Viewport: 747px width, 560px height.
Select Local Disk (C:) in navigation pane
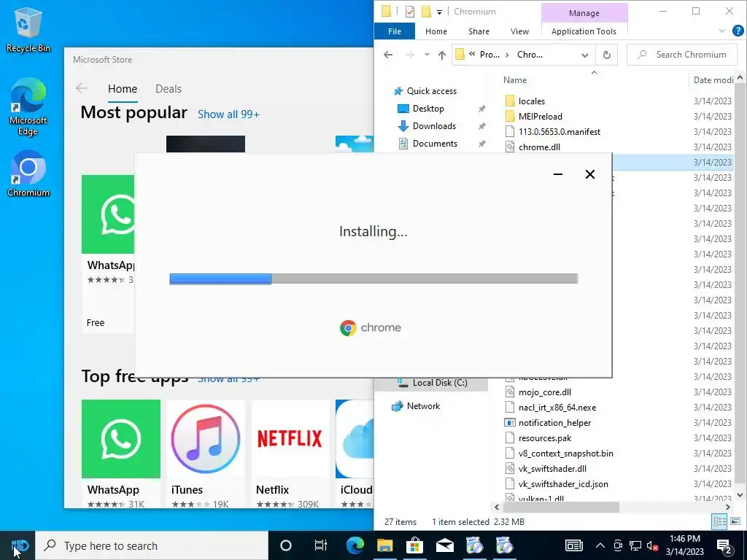coord(439,383)
